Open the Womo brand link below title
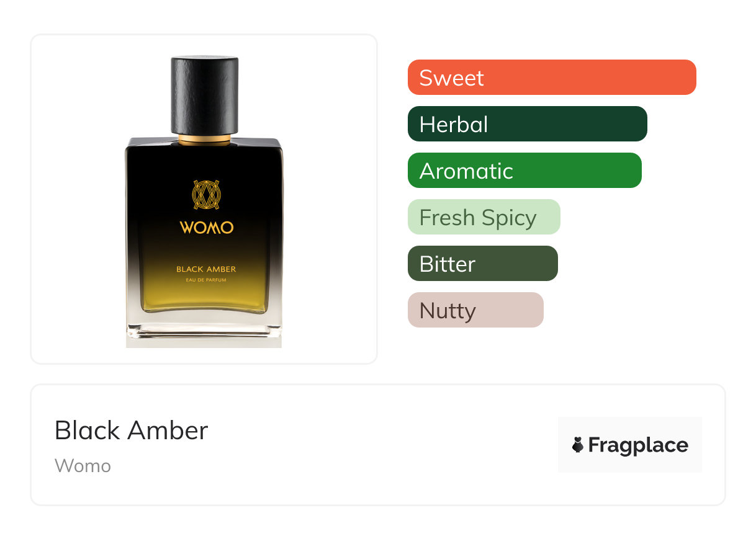756x536 pixels. 83,465
